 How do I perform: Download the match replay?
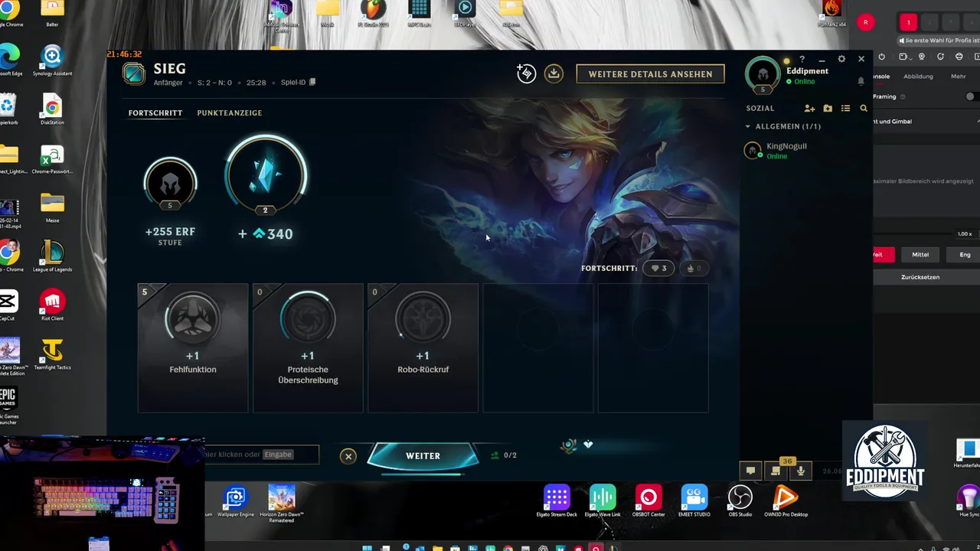(x=554, y=73)
